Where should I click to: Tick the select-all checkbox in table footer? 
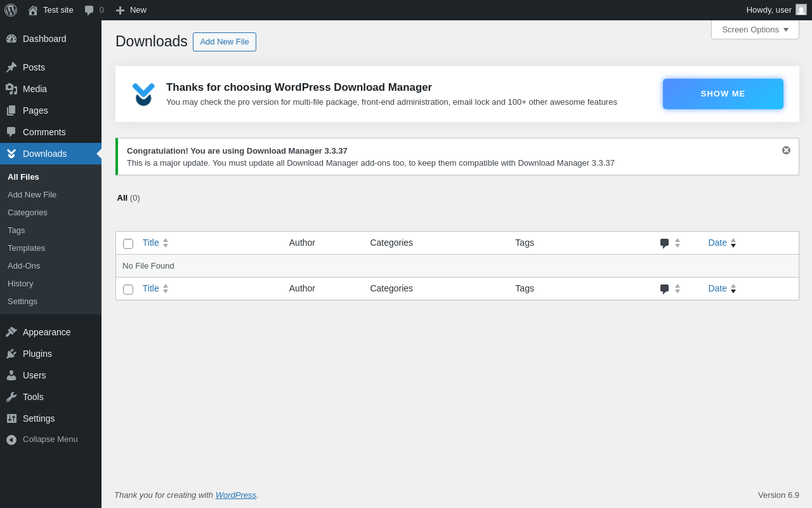tap(128, 290)
